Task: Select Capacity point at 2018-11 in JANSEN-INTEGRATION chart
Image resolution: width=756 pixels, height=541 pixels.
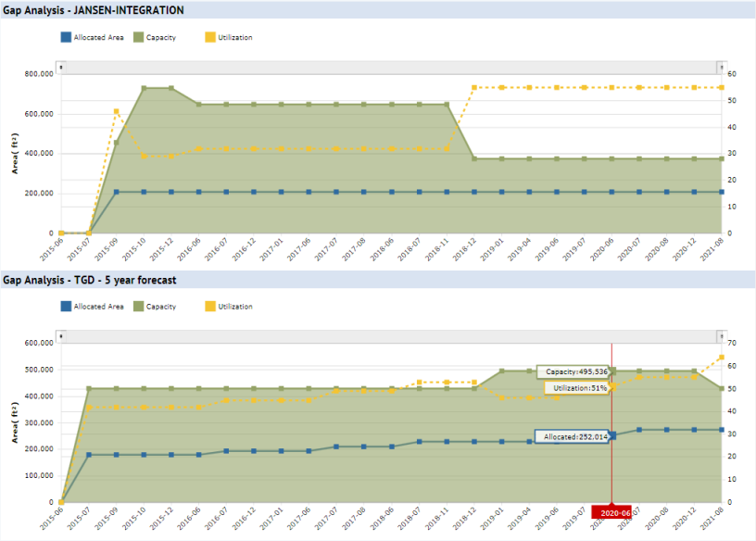Action: [447, 104]
